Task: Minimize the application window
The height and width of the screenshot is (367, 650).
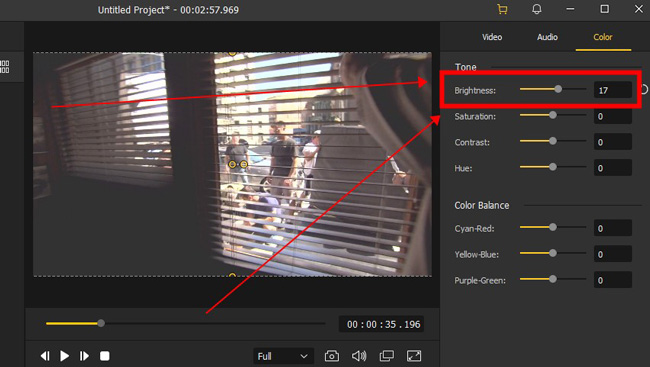Action: pyautogui.click(x=570, y=9)
